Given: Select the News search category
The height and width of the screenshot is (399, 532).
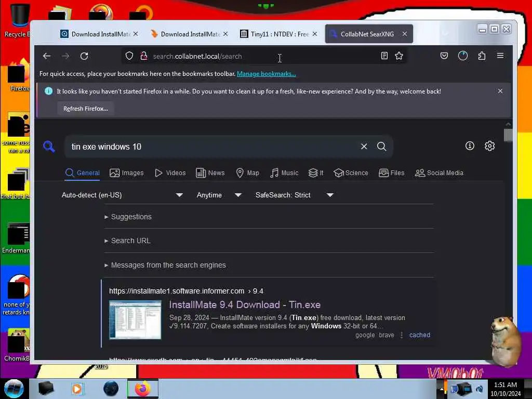Looking at the screenshot, I should pos(210,172).
